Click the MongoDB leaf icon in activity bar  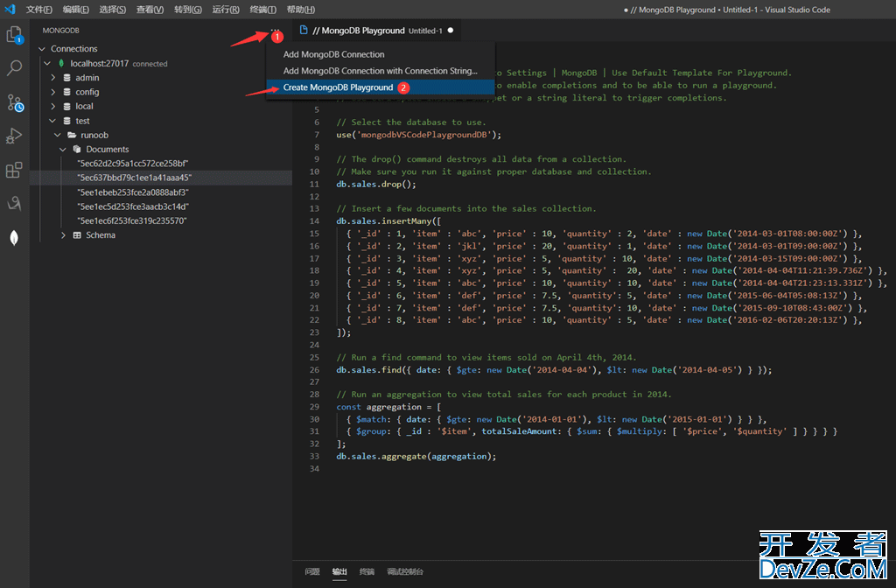tap(14, 238)
